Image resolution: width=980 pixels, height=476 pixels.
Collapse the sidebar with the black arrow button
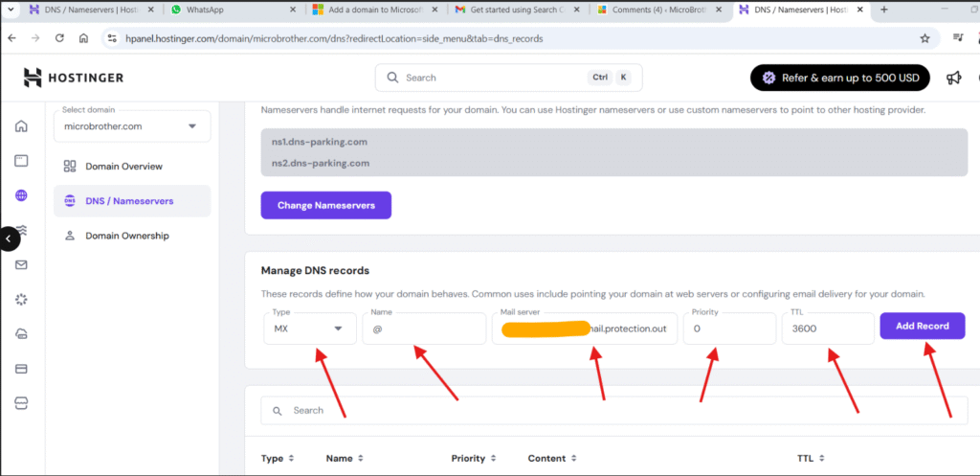point(9,238)
